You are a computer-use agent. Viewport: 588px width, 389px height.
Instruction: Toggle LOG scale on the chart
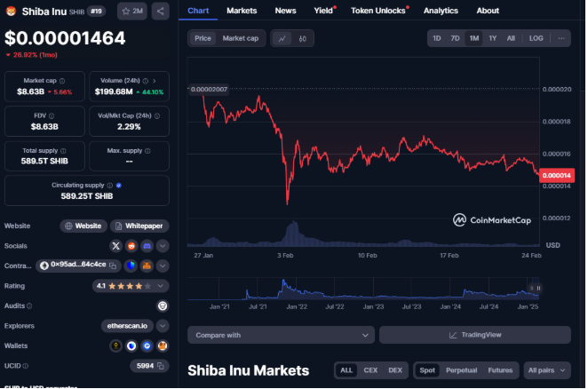coord(536,39)
